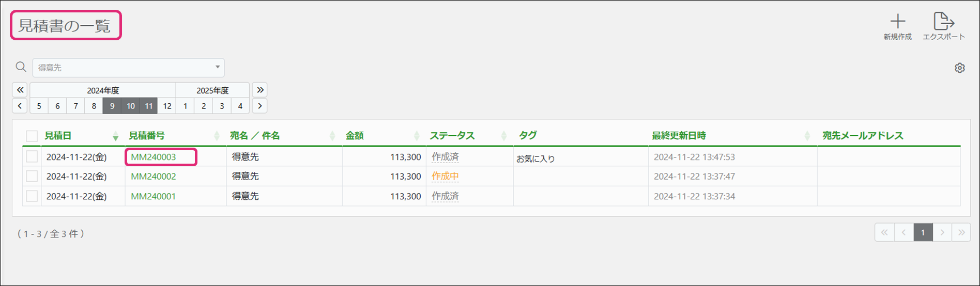Click the 新規作成 plus icon
Screen dimensions: 980x286
click(897, 22)
